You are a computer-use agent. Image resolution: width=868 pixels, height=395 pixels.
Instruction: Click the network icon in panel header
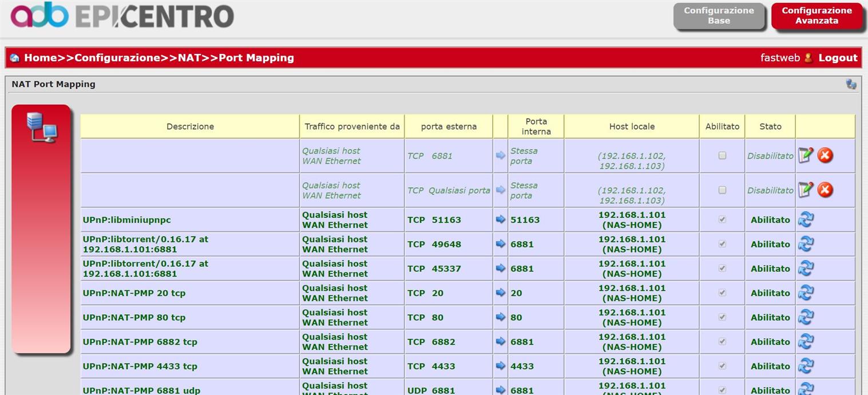coord(851,85)
